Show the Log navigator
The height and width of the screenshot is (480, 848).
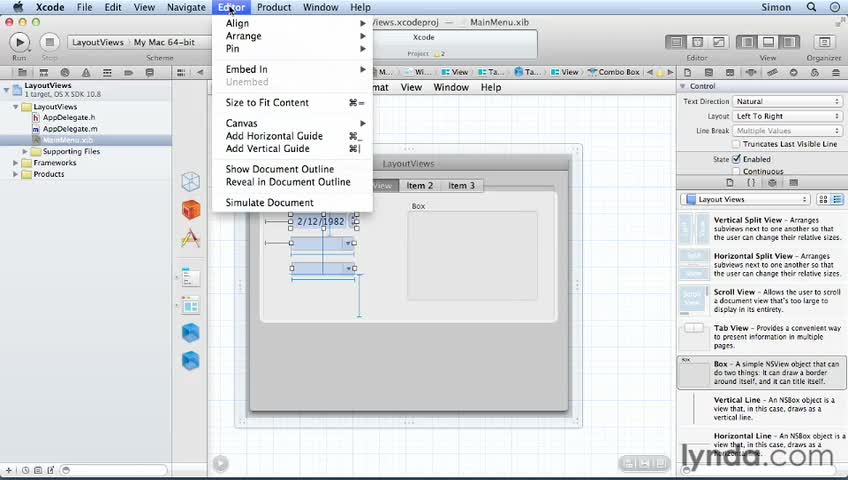click(x=149, y=72)
